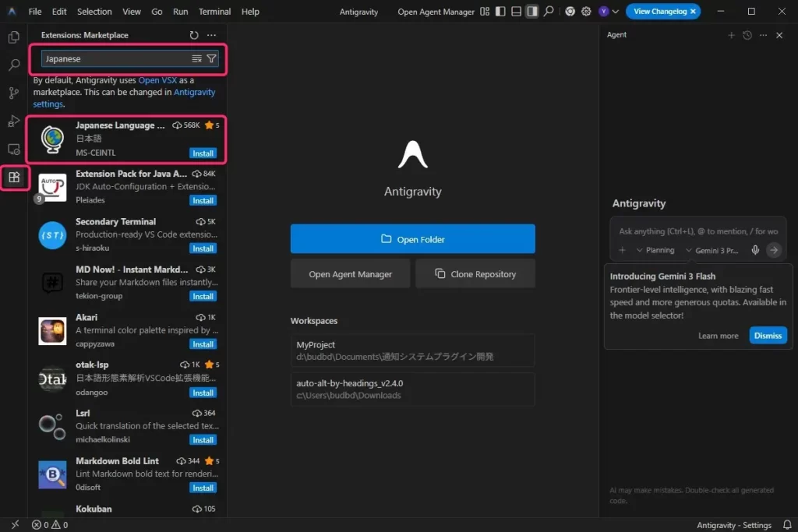The width and height of the screenshot is (798, 532).
Task: Toggle primary side bar visibility
Action: [500, 11]
